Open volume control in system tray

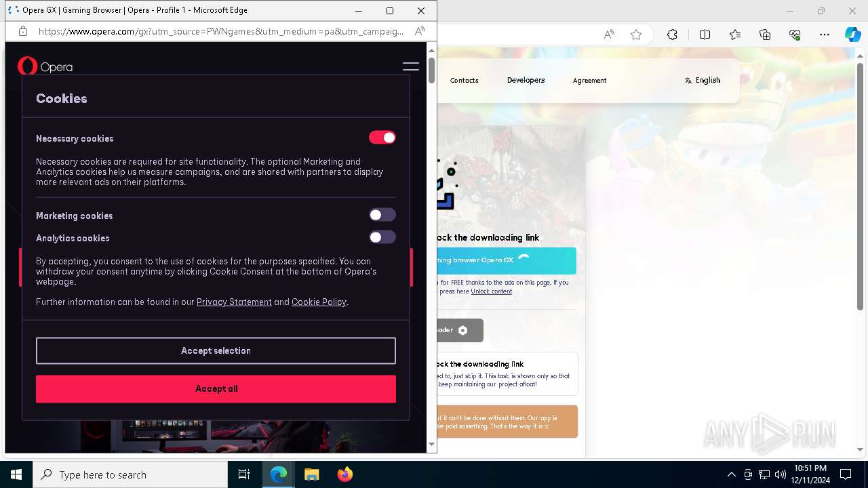[x=781, y=474]
